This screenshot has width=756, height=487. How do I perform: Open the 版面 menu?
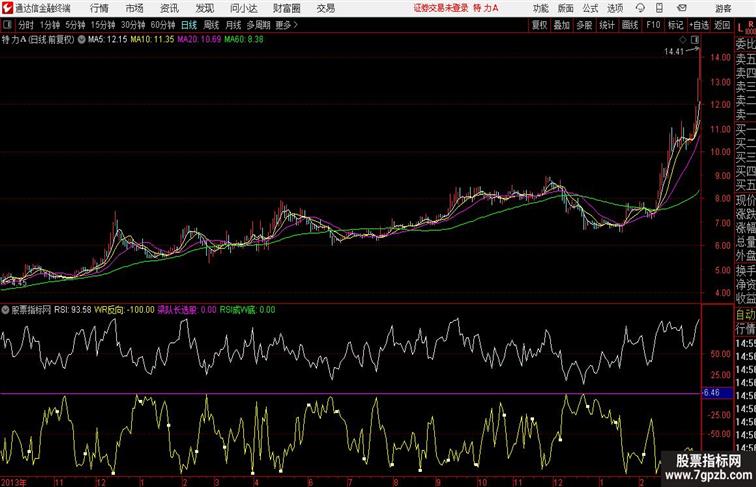[566, 8]
